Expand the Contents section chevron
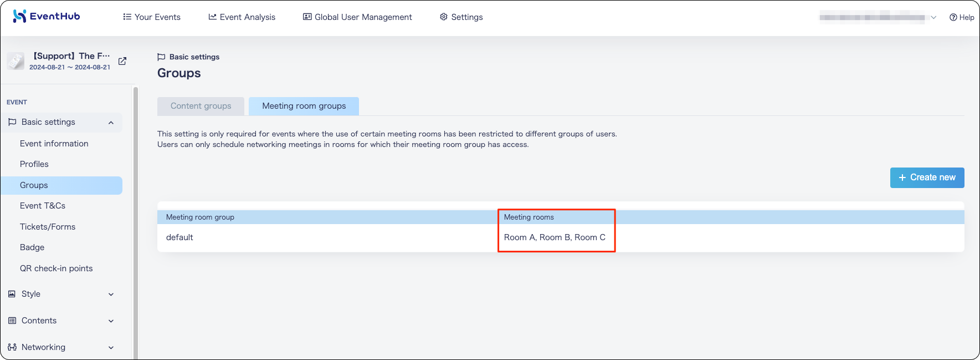This screenshot has height=360, width=980. pos(111,321)
